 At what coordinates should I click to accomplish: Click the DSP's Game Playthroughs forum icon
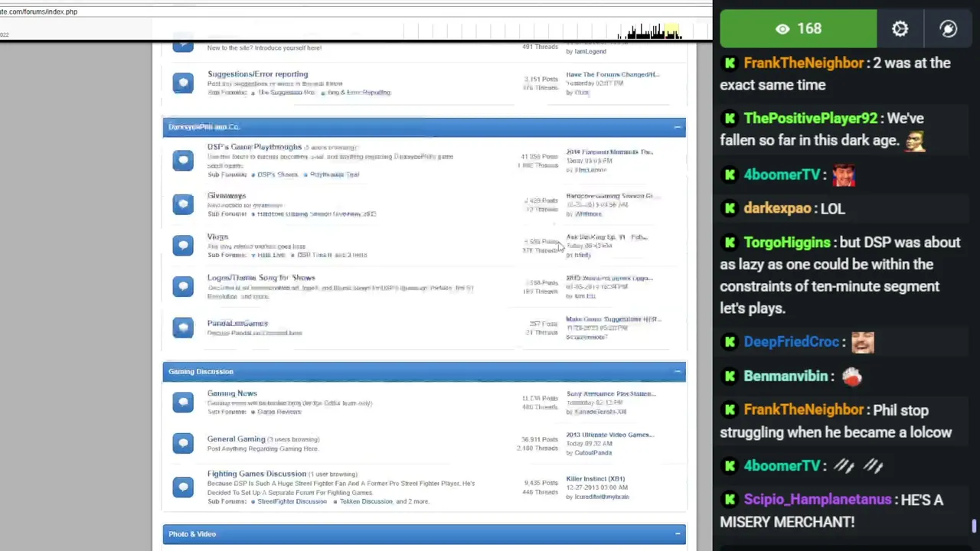(183, 160)
